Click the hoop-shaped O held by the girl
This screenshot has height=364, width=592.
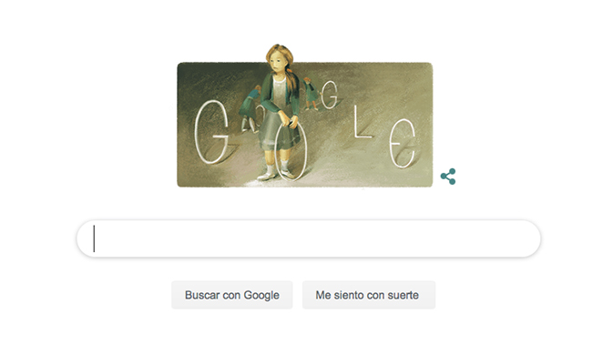(291, 152)
